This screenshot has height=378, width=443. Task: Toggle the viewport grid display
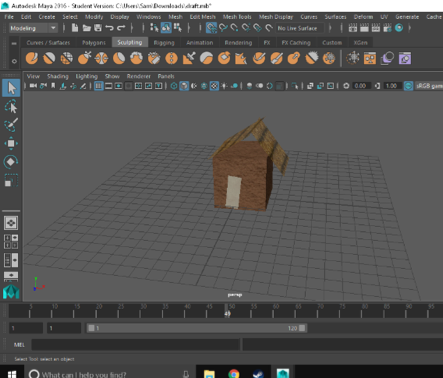[99, 86]
